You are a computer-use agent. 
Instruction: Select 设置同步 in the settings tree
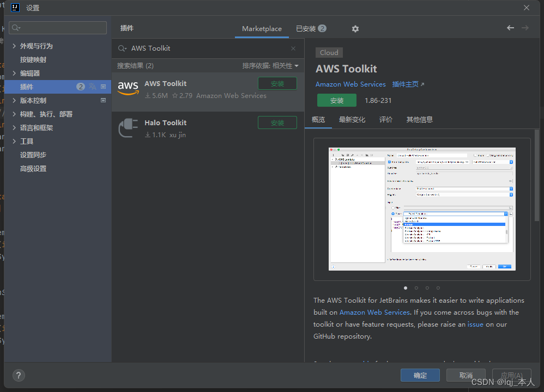[33, 155]
